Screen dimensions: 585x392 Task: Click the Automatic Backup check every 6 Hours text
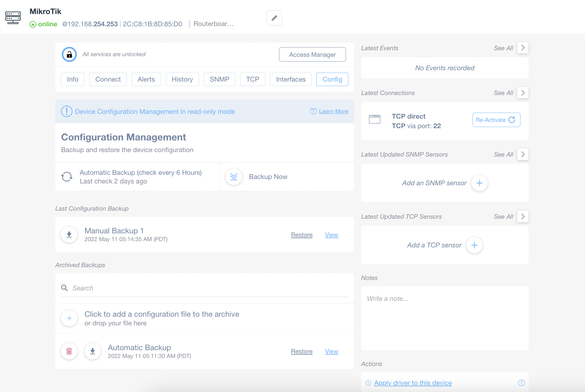[141, 172]
